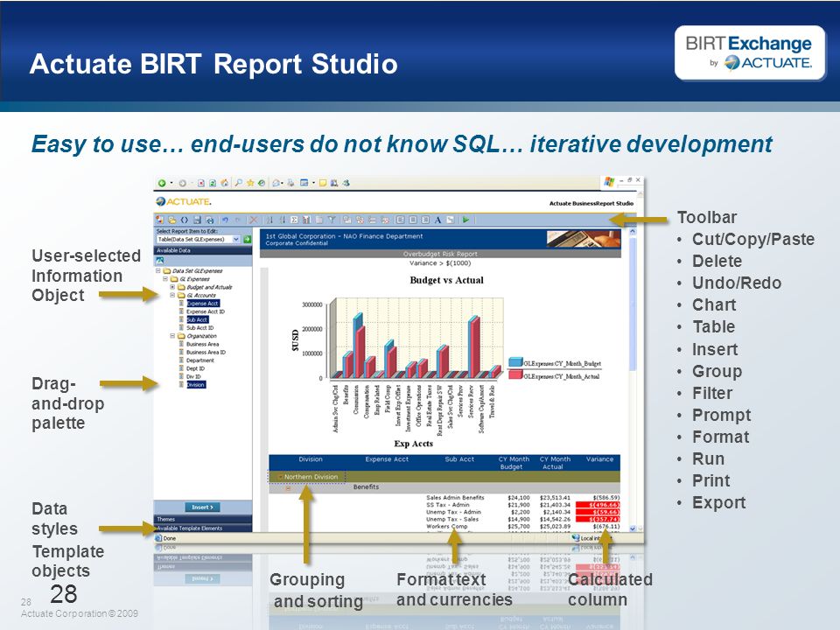This screenshot has width=840, height=630.
Task: Click the Sigma aggregation icon
Action: point(294,220)
